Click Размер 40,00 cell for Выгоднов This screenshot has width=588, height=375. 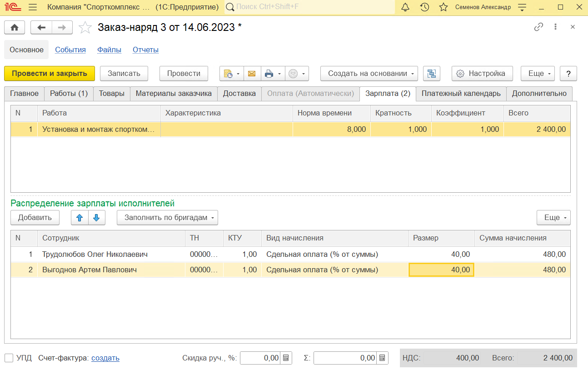(441, 270)
